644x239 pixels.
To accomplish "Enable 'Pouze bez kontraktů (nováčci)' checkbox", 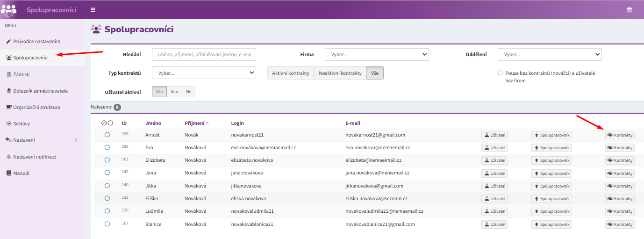I will coord(500,73).
